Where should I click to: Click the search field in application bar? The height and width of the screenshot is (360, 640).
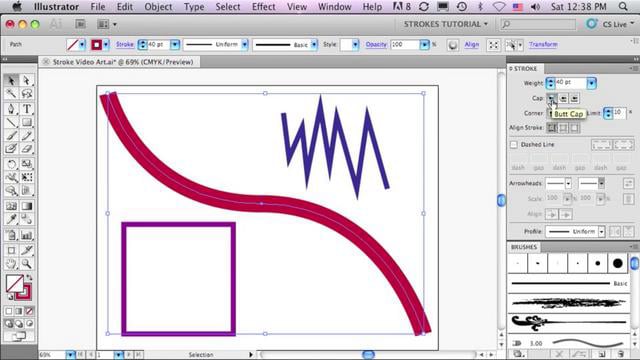(538, 24)
